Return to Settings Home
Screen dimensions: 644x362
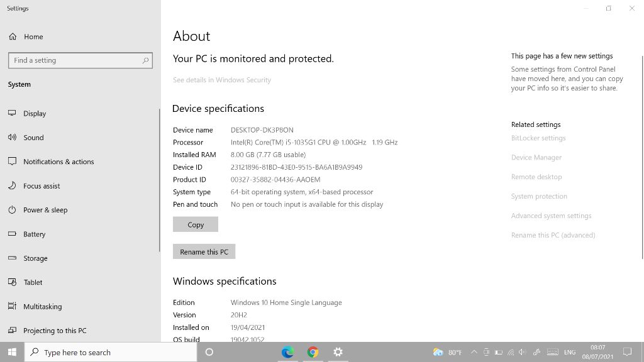click(x=33, y=36)
